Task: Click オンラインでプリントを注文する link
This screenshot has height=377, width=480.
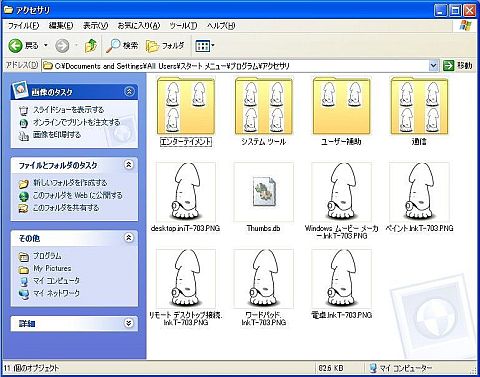Action: point(76,122)
